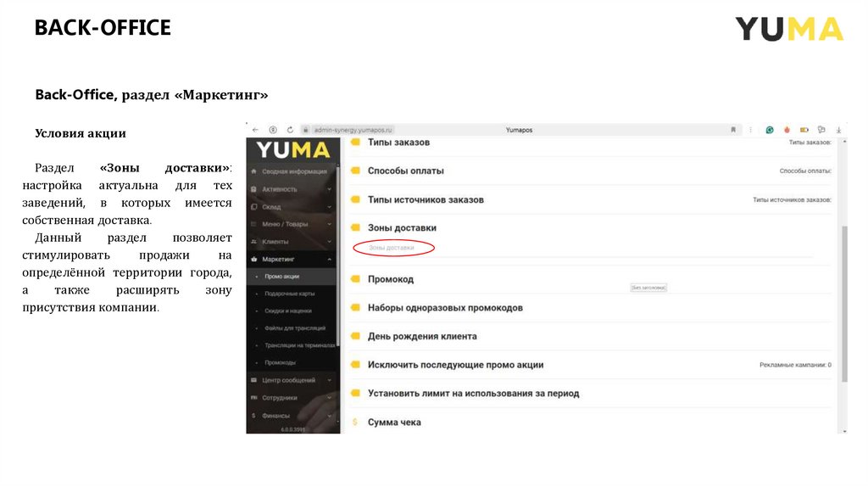The image size is (868, 487).
Task: Click the page scrollbar down arrow
Action: 844,430
